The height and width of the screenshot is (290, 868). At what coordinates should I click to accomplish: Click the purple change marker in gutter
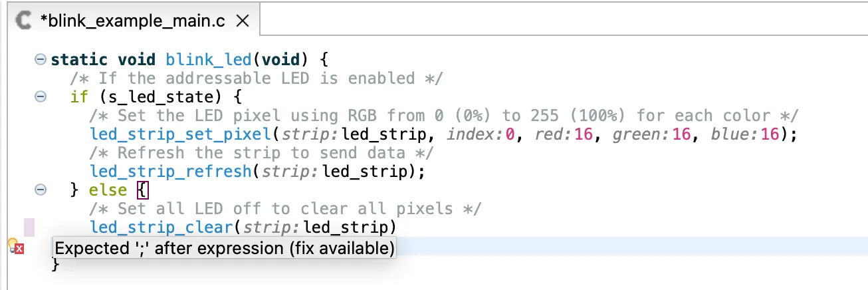click(x=29, y=227)
